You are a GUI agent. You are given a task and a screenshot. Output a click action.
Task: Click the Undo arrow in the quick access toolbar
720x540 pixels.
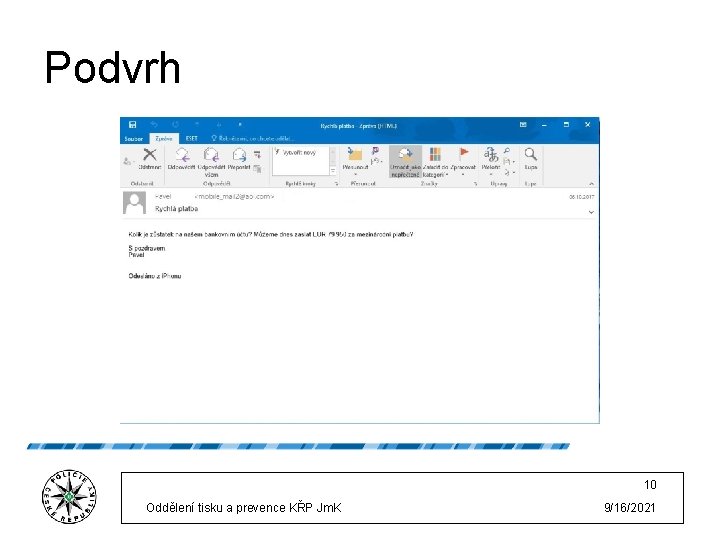point(154,124)
